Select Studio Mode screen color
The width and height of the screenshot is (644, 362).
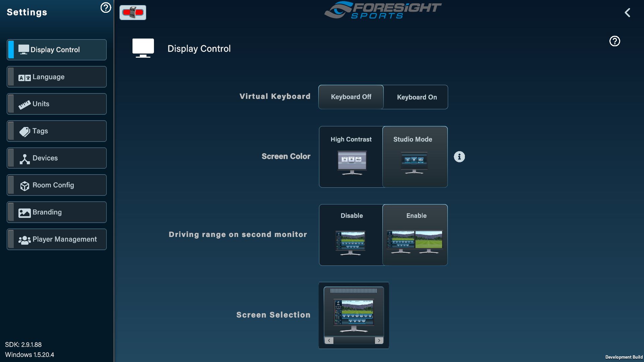tap(415, 157)
